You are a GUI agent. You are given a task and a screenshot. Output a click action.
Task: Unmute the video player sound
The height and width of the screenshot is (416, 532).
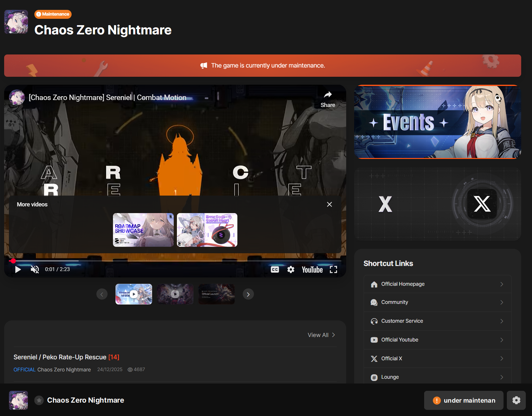(35, 269)
